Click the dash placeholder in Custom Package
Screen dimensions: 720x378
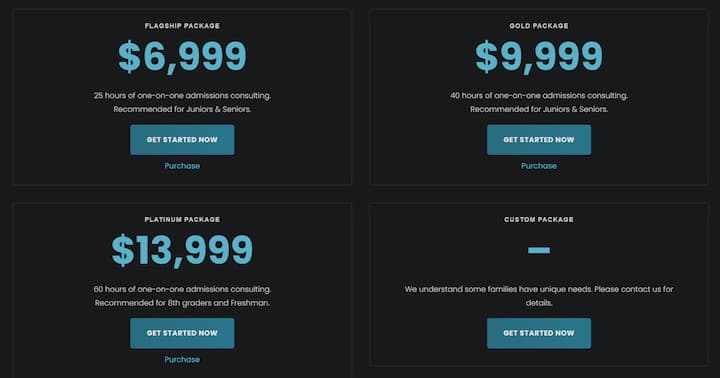[539, 250]
